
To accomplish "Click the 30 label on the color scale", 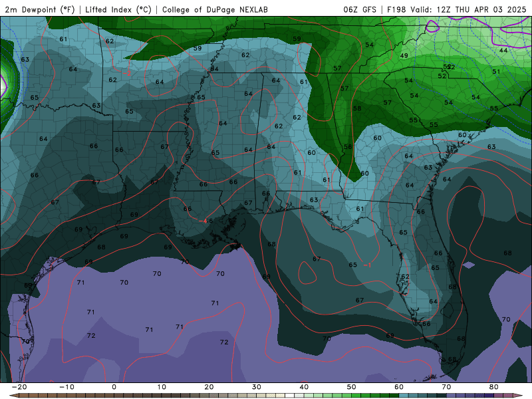I will [x=257, y=387].
